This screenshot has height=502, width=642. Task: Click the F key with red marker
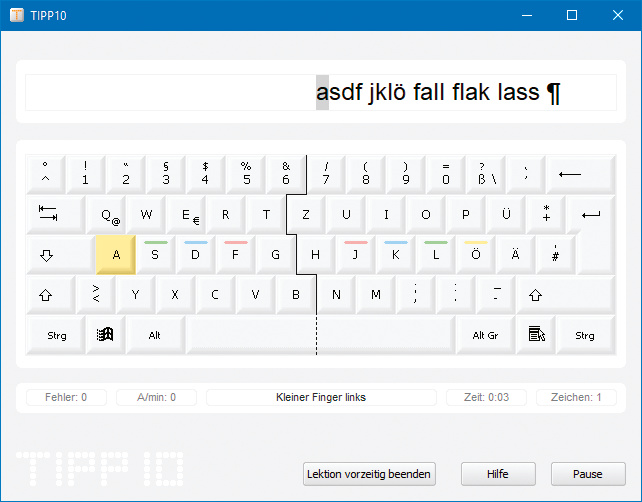236,255
